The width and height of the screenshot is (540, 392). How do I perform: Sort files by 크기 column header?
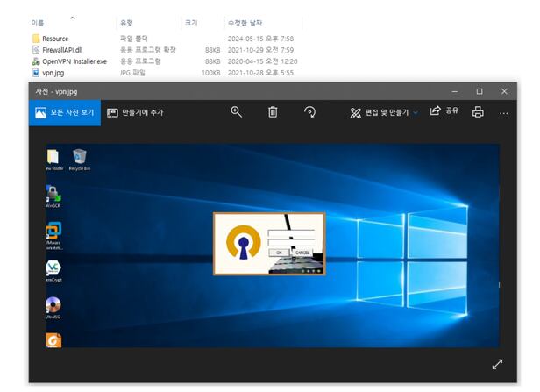[x=190, y=22]
